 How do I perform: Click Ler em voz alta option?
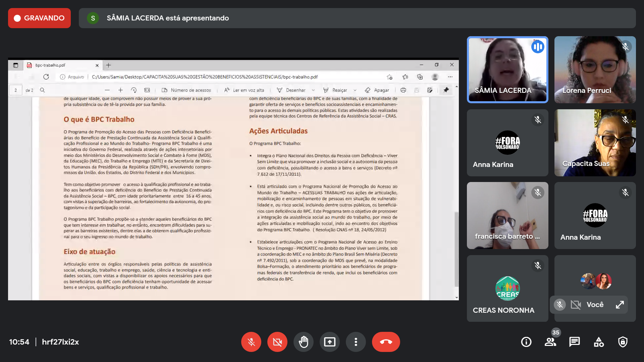pyautogui.click(x=244, y=90)
